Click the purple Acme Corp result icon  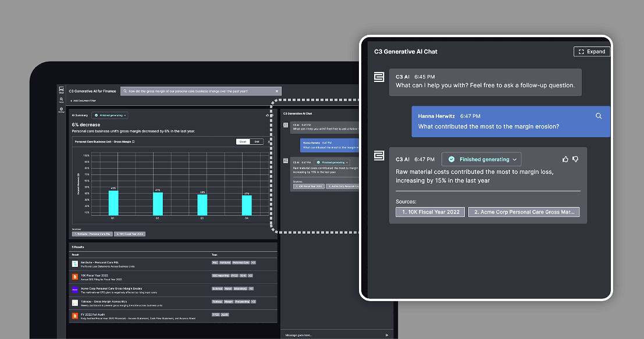pos(74,290)
